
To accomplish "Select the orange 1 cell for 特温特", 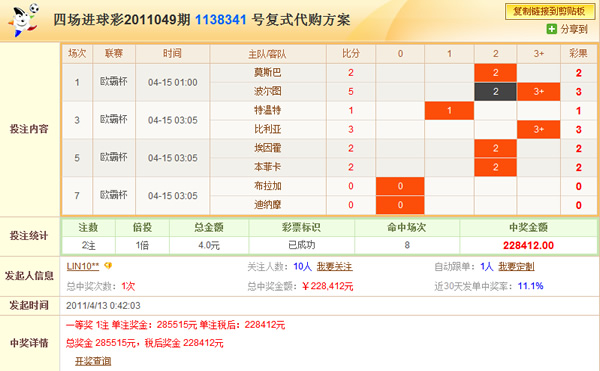I will point(449,111).
